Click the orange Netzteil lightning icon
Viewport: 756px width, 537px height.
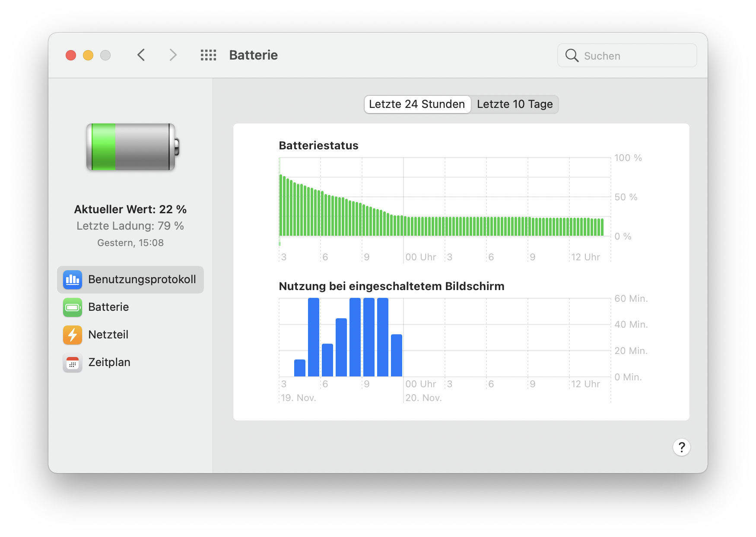pos(73,335)
